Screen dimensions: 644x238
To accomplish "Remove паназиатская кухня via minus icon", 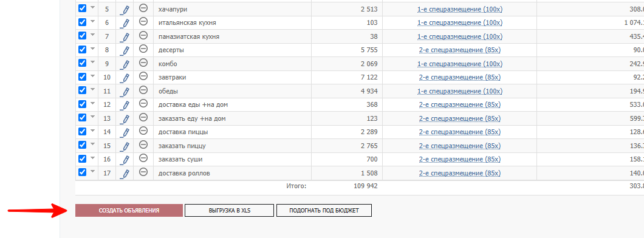I will [143, 35].
